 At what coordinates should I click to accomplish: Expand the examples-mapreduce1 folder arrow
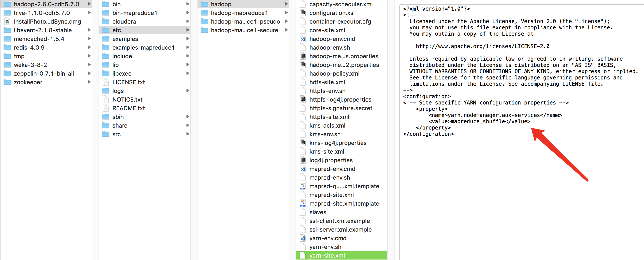pos(187,47)
